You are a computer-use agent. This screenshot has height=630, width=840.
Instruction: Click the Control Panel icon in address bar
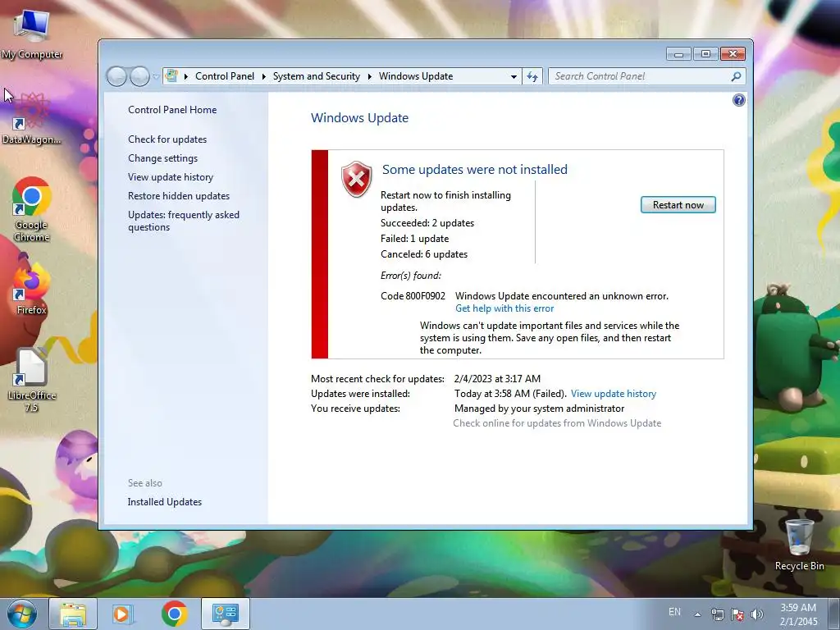tap(171, 76)
